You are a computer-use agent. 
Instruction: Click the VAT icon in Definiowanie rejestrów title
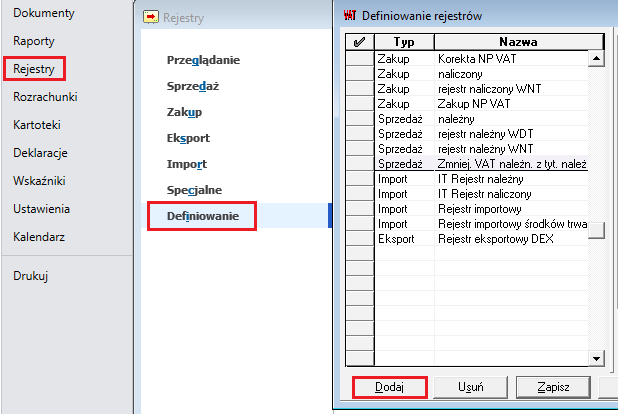coord(350,16)
